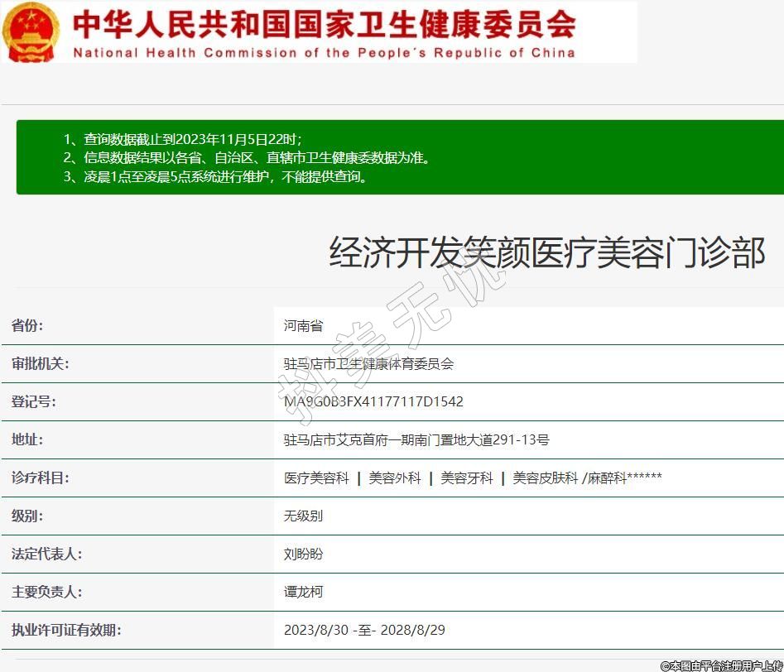Click the national emblem logo in header
Screen dimensions: 784x672
(31, 32)
